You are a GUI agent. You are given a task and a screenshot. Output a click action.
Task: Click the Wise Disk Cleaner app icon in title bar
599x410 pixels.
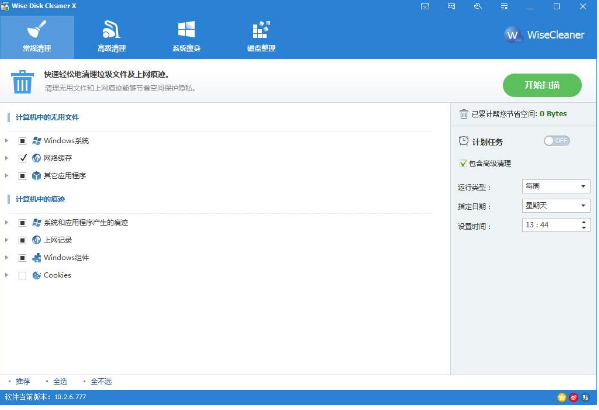click(5, 6)
